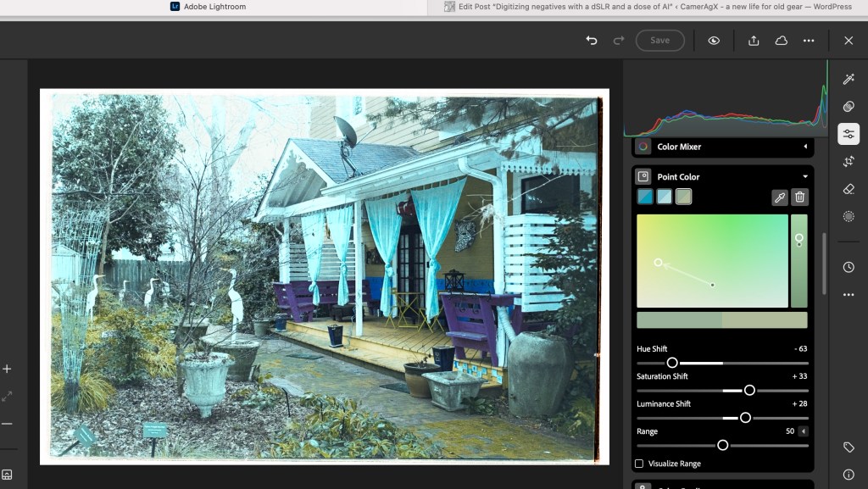The width and height of the screenshot is (868, 489).
Task: Toggle the Color Mixer panel icon
Action: click(x=643, y=147)
